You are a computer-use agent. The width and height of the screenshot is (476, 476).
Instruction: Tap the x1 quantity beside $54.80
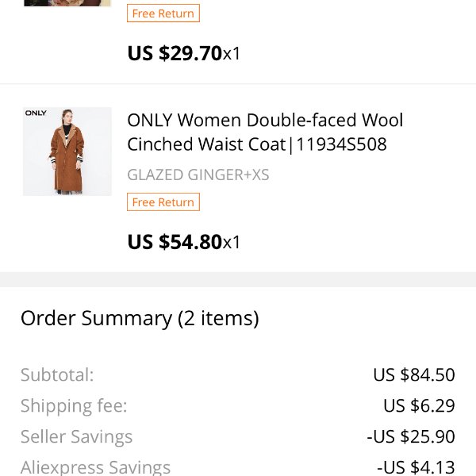point(232,243)
